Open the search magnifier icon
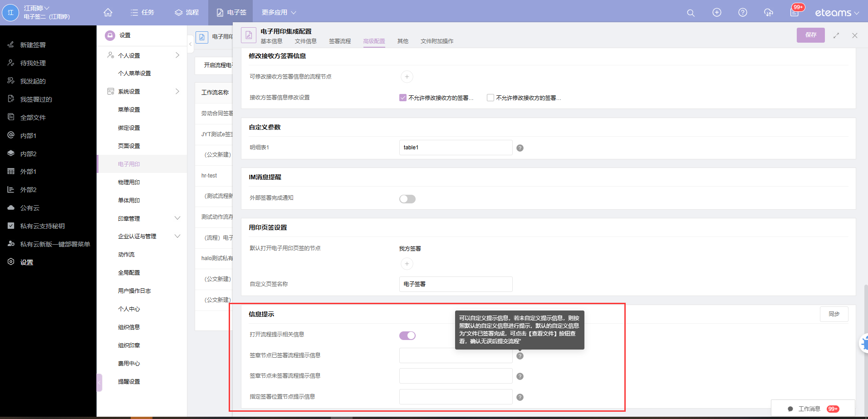The width and height of the screenshot is (868, 419). pyautogui.click(x=691, y=13)
